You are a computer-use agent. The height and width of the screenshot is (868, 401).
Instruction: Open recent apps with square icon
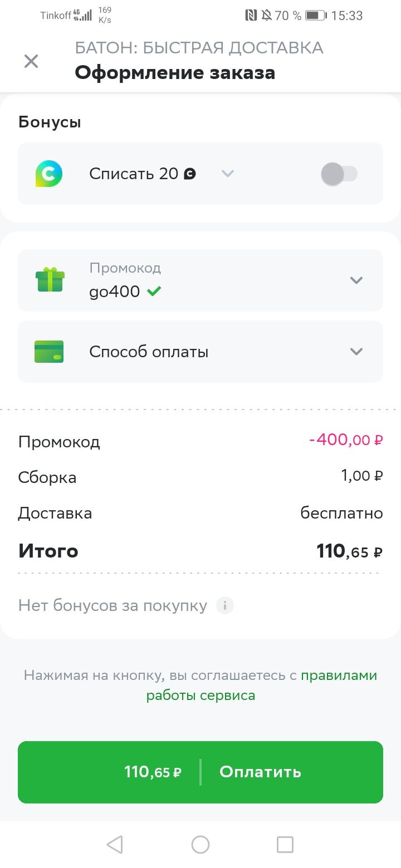[285, 845]
